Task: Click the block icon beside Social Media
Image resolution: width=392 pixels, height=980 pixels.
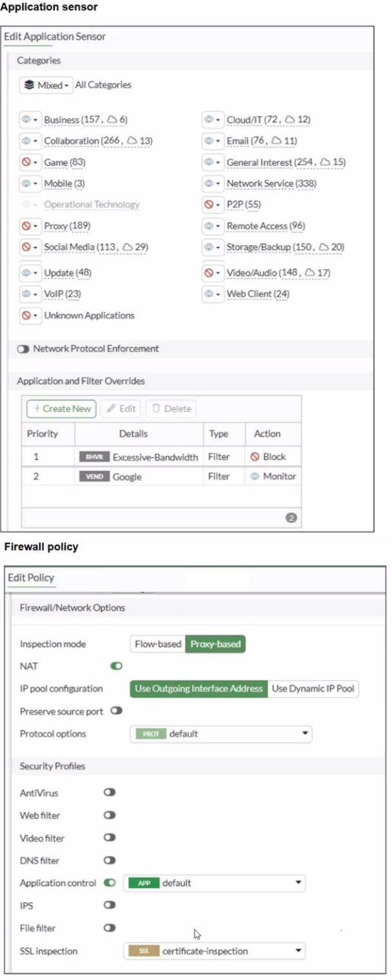Action: coord(26,247)
